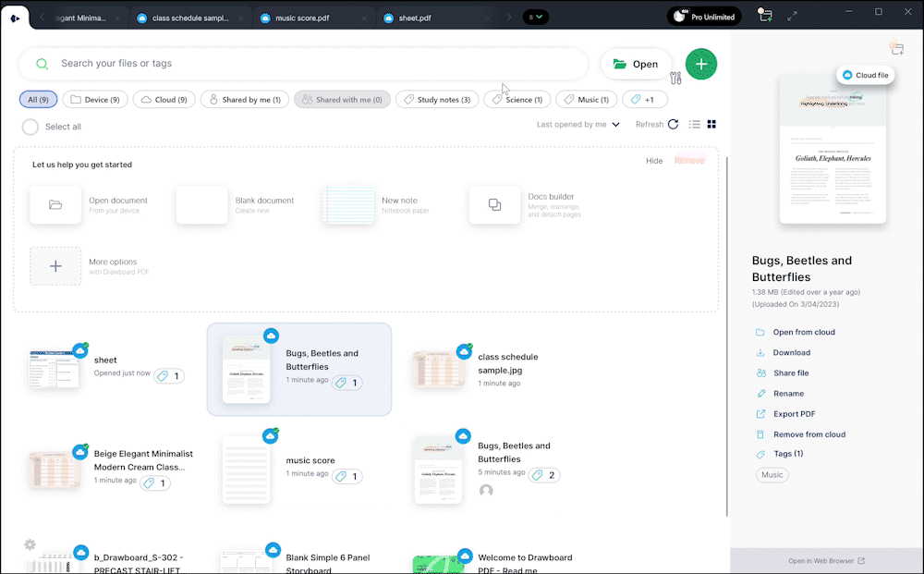The image size is (924, 574).
Task: Open Tags (1) in the details panel
Action: (x=779, y=454)
